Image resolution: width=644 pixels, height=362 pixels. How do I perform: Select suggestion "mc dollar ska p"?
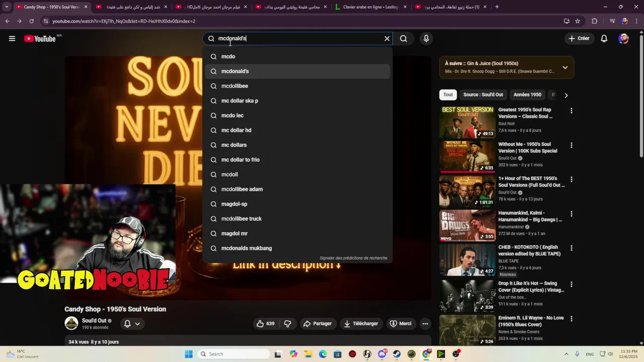point(297,101)
